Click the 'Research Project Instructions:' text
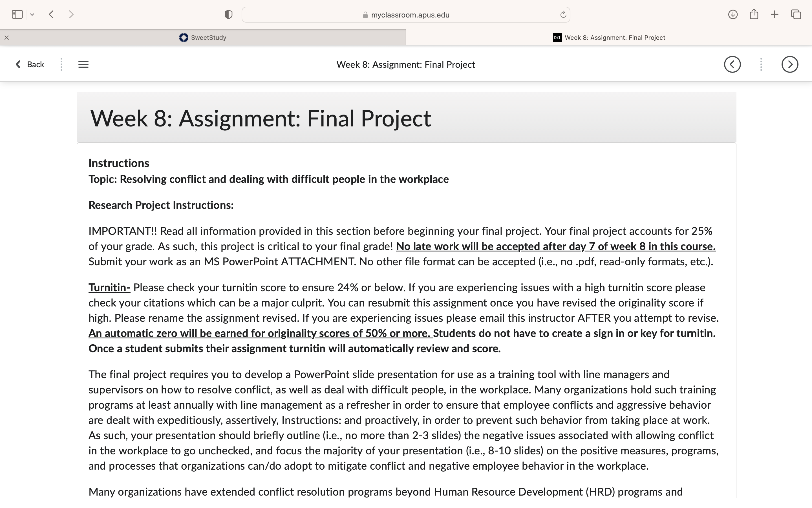The height and width of the screenshot is (508, 812). [x=161, y=205]
